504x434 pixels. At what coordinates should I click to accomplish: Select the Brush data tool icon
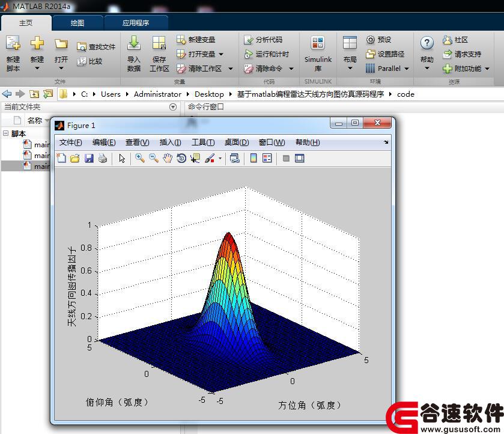(x=209, y=158)
